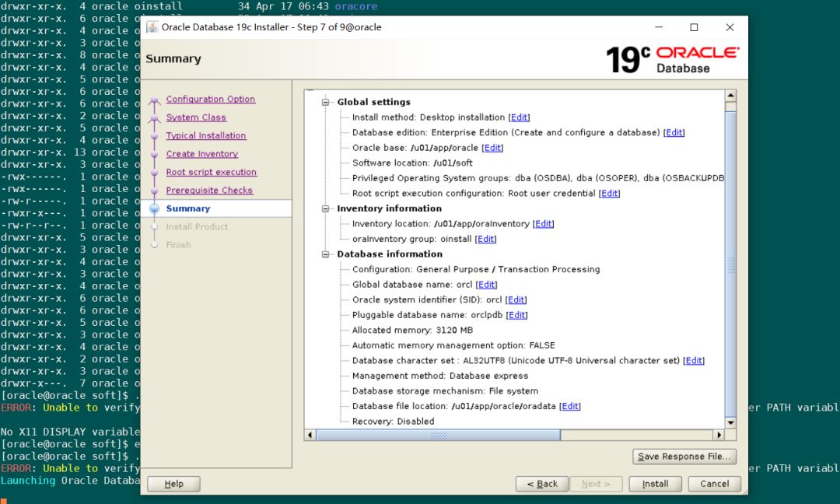Click the installer window Java icon
840x504 pixels.
pyautogui.click(x=152, y=27)
